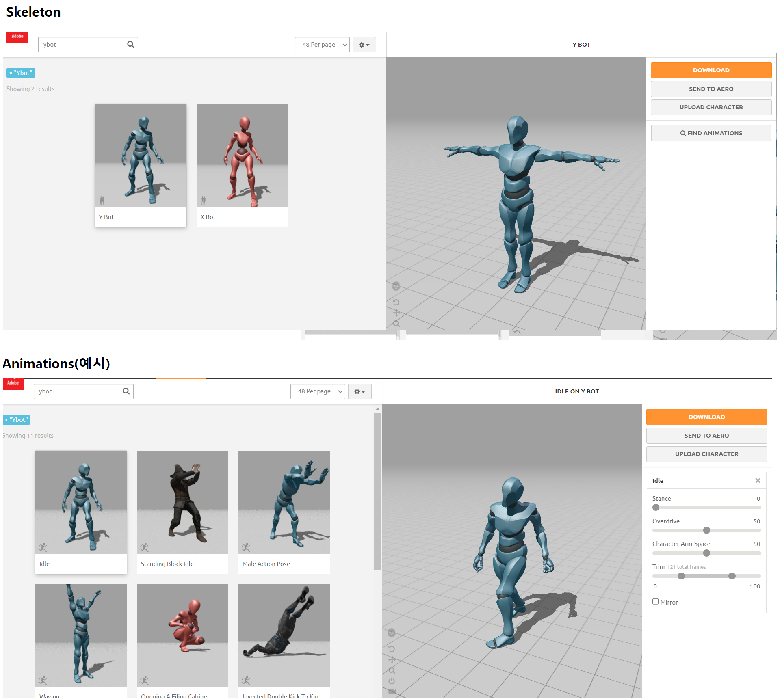The height and width of the screenshot is (700, 780).
Task: Remove the "Ybot" filter tag in Animations section
Action: pyautogui.click(x=6, y=420)
